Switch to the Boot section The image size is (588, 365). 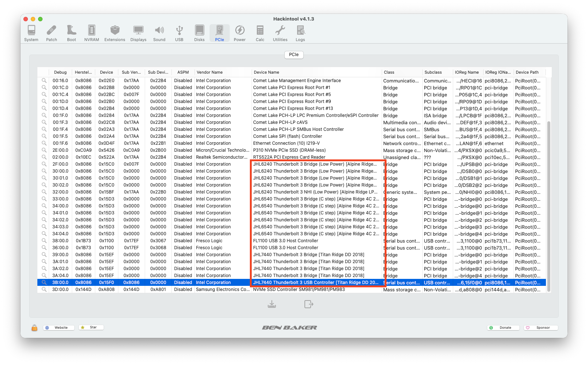click(71, 33)
